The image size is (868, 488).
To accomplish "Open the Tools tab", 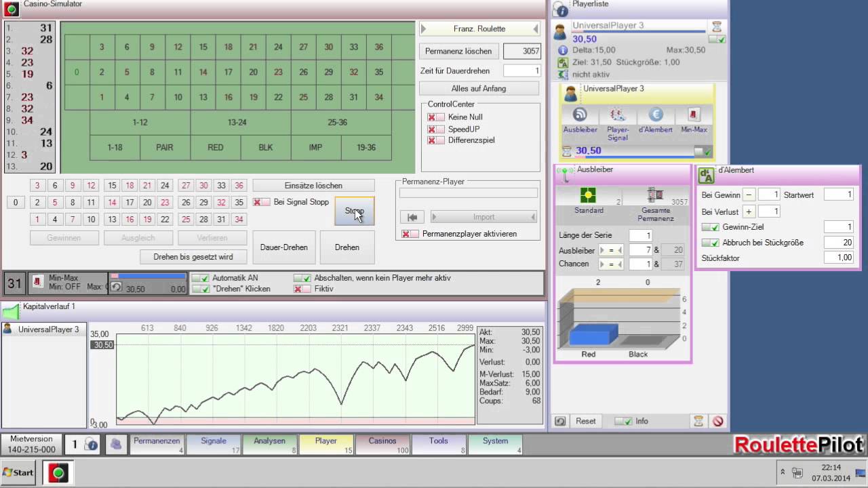I will (x=439, y=445).
